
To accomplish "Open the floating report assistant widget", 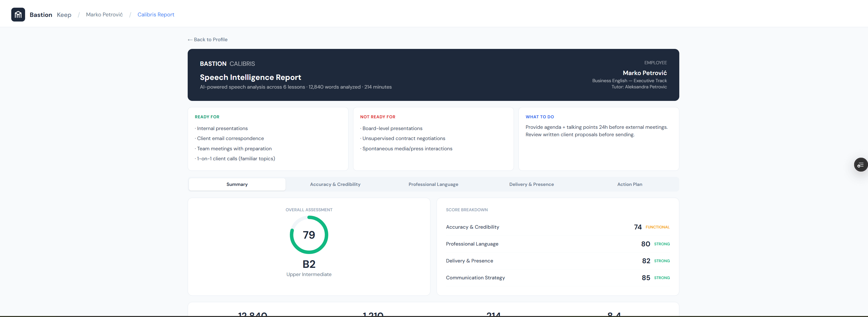I will [860, 164].
